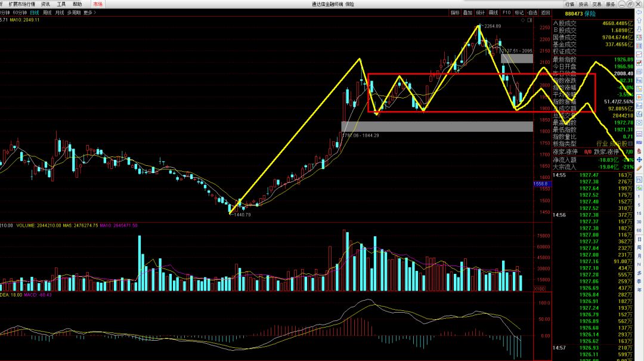Switch to 60-minute period in sidebar

639,230
